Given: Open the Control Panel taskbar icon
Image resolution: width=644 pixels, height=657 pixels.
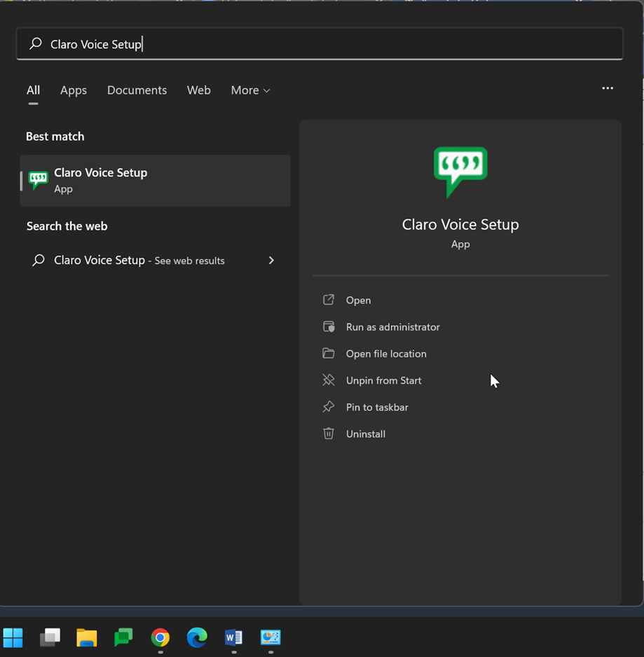Looking at the screenshot, I should (270, 637).
